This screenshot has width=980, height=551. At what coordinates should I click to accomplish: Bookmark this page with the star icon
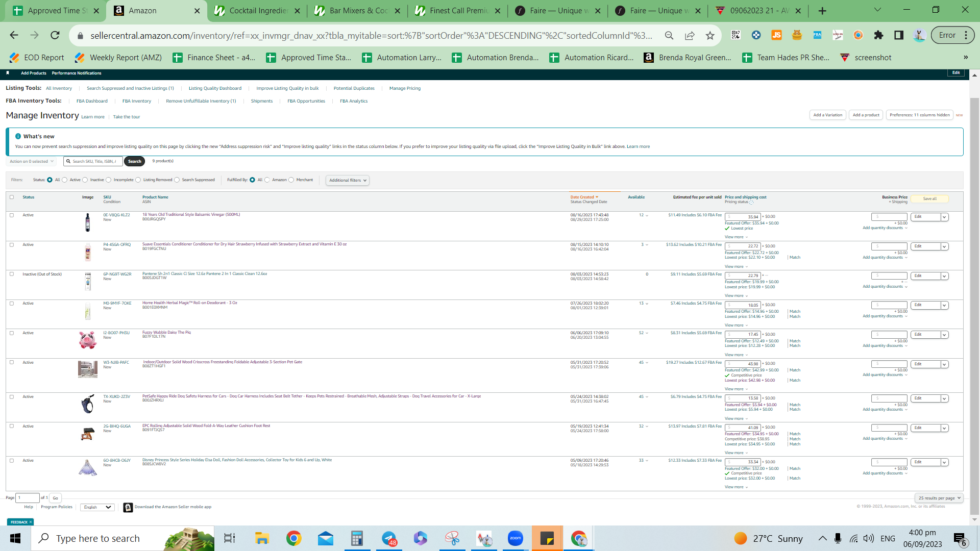(710, 35)
